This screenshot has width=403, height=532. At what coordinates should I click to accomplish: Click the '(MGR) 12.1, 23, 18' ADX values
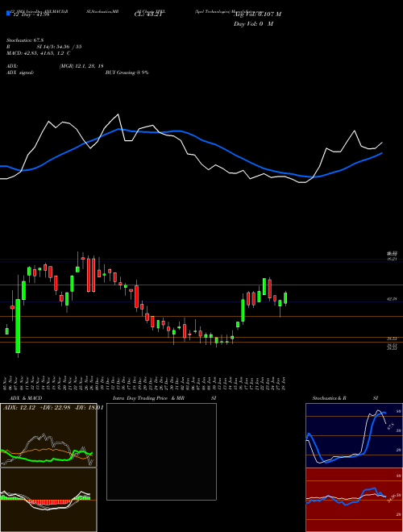tap(81, 66)
